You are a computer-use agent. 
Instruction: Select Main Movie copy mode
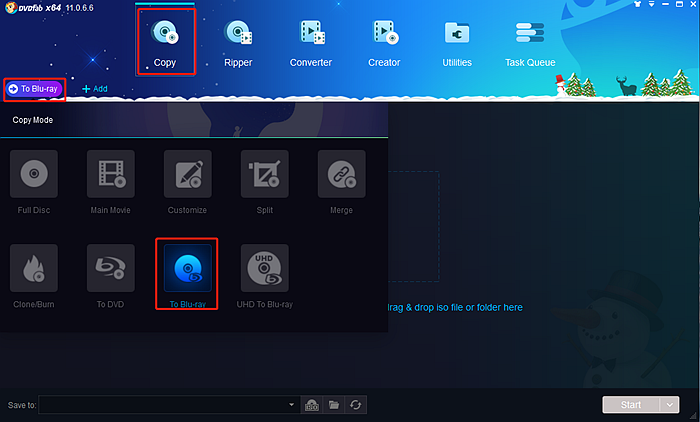(111, 182)
